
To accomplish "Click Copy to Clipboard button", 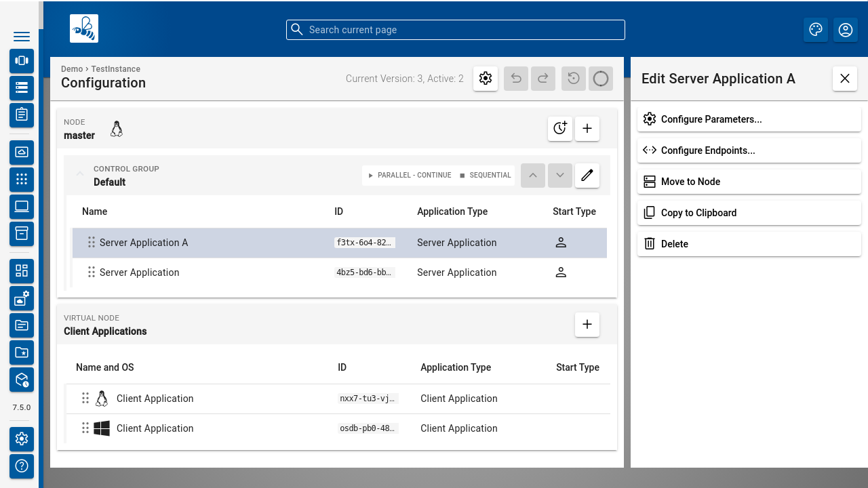I will coord(749,213).
